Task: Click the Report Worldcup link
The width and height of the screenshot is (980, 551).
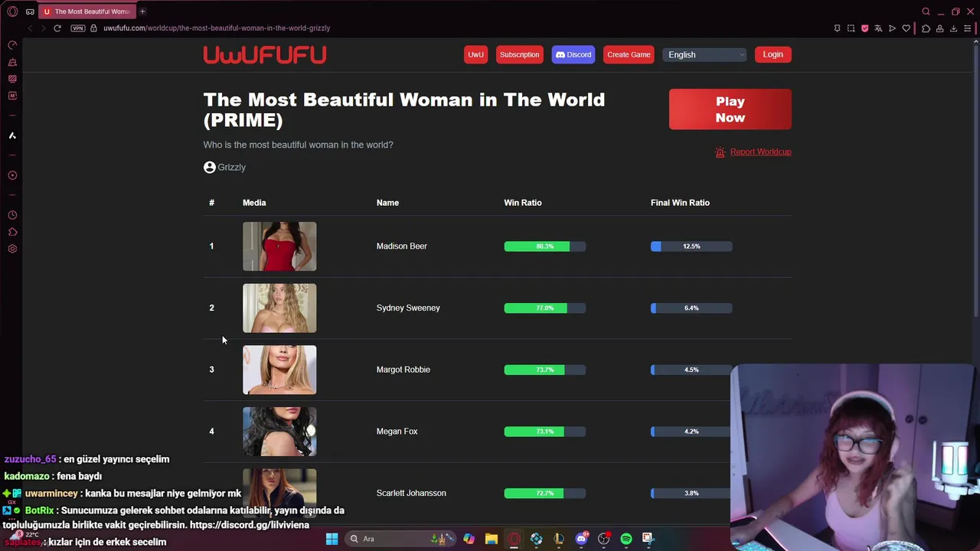Action: pos(760,152)
